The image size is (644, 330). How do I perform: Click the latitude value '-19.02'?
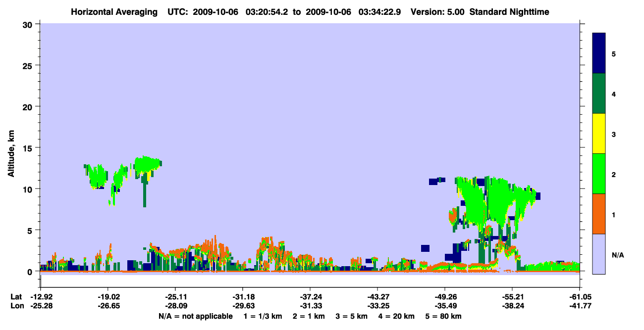tap(107, 297)
